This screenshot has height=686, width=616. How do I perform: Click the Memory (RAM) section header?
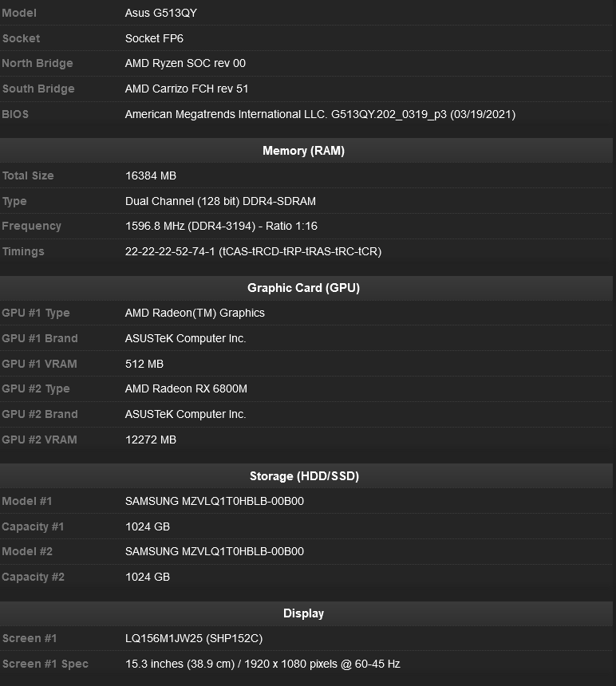[x=303, y=151]
